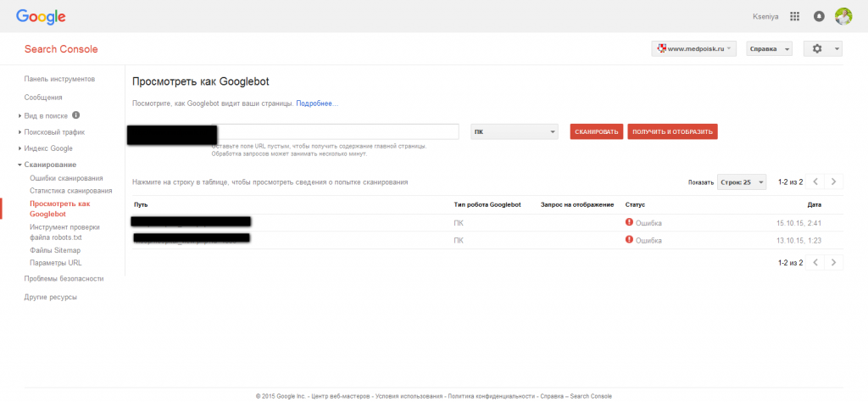The image size is (868, 402).
Task: Open the Справка link in footer
Action: [x=551, y=396]
